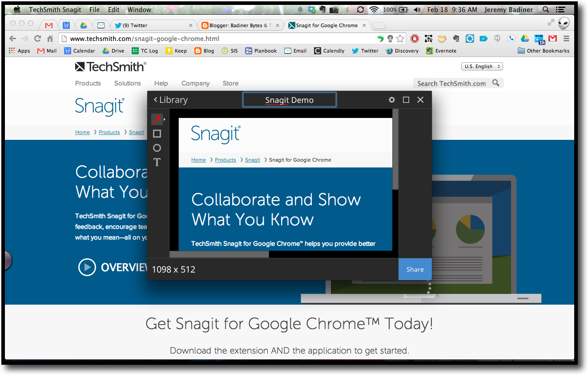
Task: Open the calendar extension showing 1h badge
Action: click(539, 39)
